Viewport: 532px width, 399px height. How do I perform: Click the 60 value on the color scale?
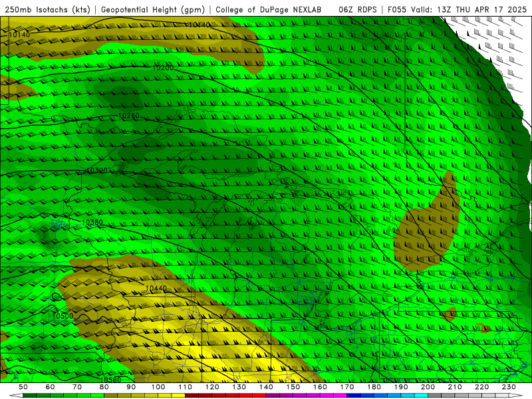(x=51, y=387)
